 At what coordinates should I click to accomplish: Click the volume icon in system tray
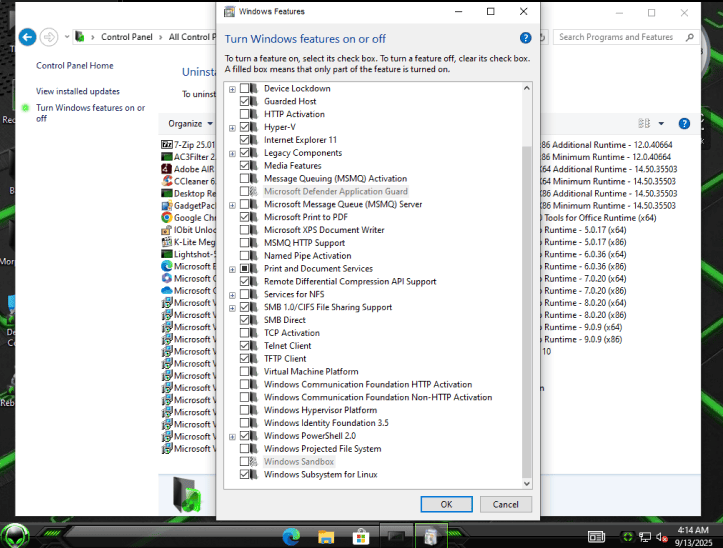(662, 537)
